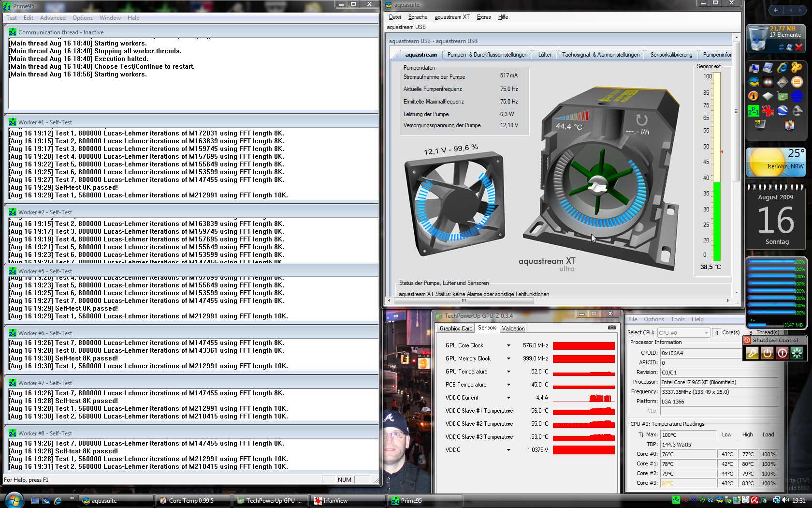Click the red shutdown icon in ShutdownControl
Screen dimensions: 812x508
pos(782,353)
